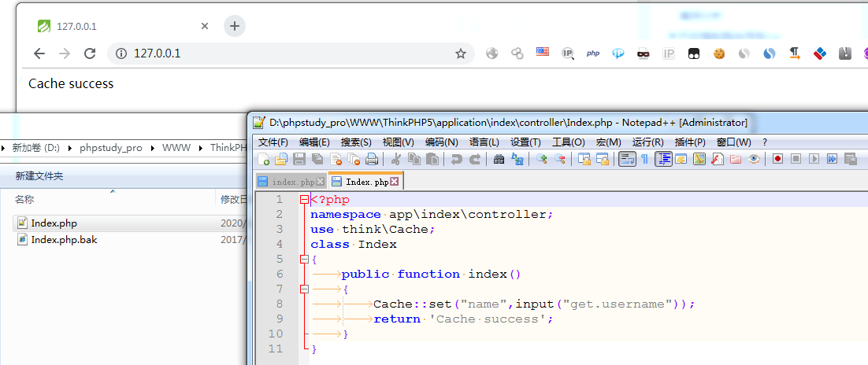This screenshot has width=868, height=365.
Task: Open the 搜索(S) menu
Action: tap(357, 142)
